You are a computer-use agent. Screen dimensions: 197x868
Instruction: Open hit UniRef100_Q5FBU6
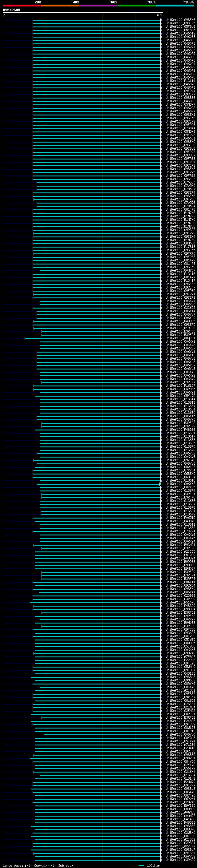click(x=180, y=26)
